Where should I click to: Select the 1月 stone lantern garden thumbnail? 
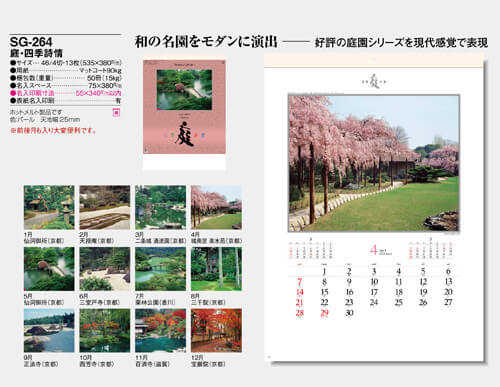point(49,207)
